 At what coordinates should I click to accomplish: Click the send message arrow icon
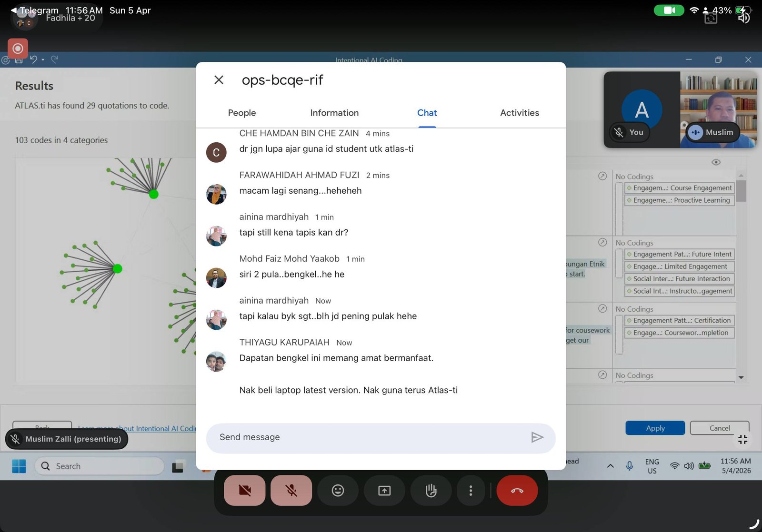[x=537, y=438]
